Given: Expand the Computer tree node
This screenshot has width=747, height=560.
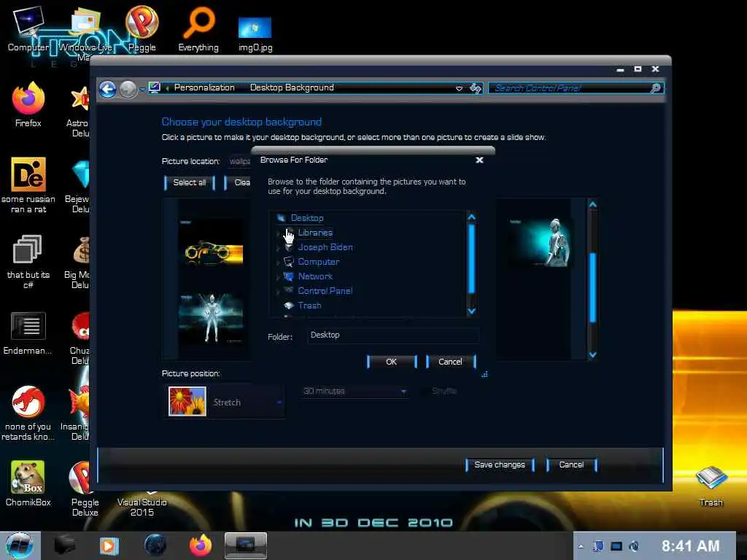Looking at the screenshot, I should point(278,262).
